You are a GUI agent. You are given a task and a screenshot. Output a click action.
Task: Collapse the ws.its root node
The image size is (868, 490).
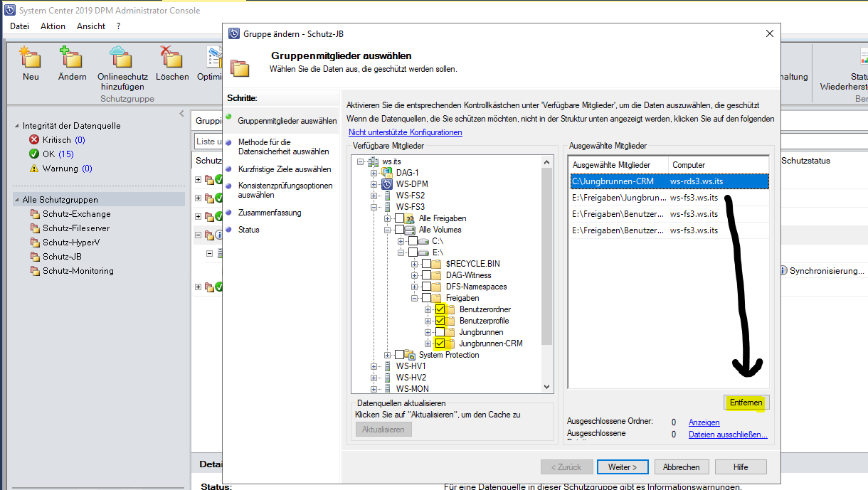click(361, 161)
